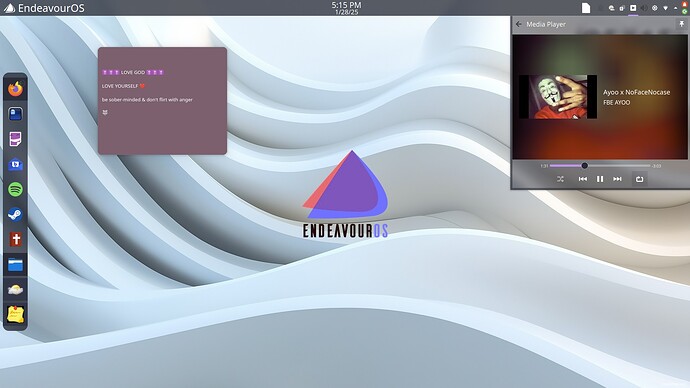
Task: Open the red cross Bible app
Action: (x=15, y=240)
